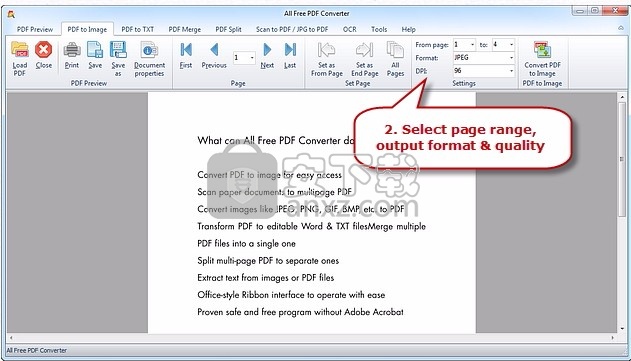631x361 pixels.
Task: Expand the DPI dropdown showing 96
Action: pos(511,71)
